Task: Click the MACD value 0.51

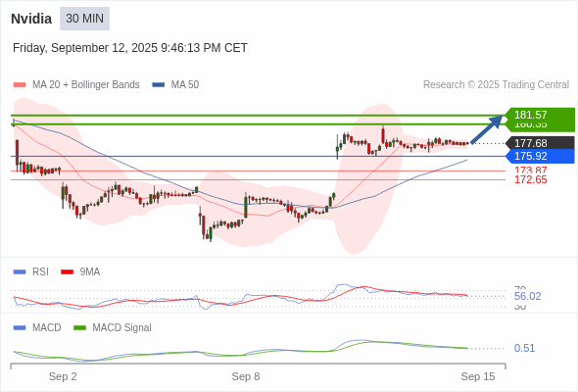Action: point(524,348)
